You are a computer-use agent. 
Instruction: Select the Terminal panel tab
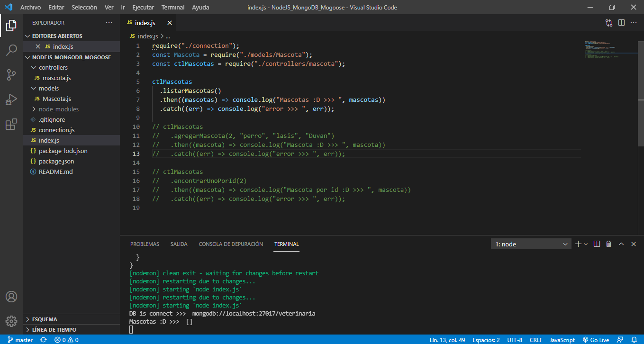pyautogui.click(x=286, y=244)
